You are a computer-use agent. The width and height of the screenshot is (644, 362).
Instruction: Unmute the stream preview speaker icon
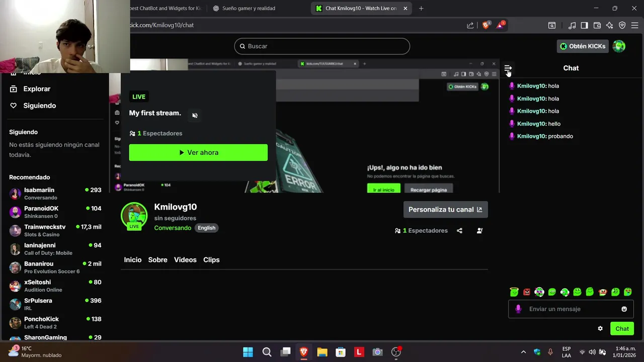coord(195,115)
